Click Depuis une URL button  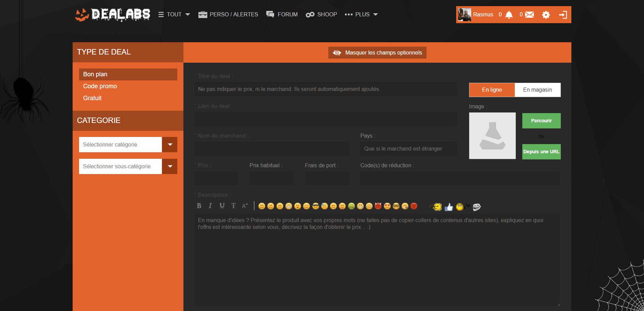(541, 152)
